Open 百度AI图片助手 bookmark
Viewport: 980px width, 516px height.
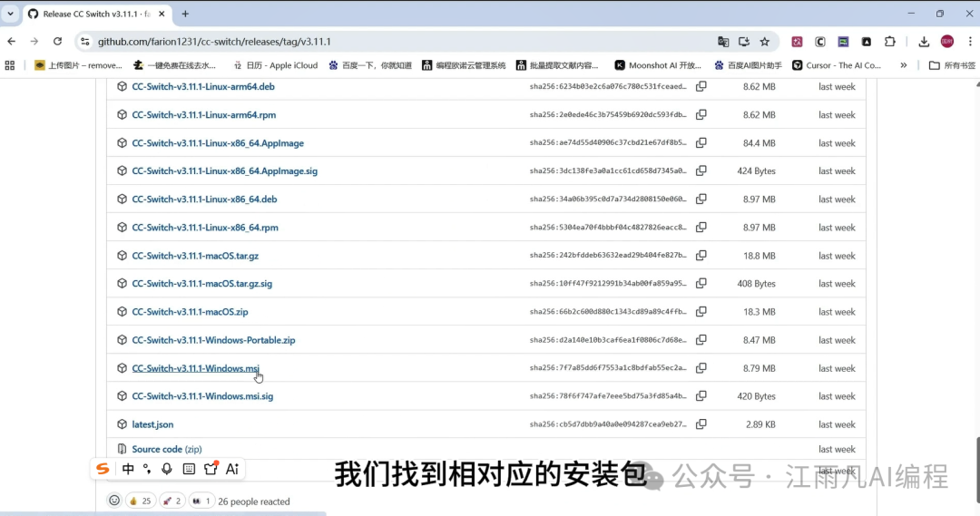(x=748, y=65)
